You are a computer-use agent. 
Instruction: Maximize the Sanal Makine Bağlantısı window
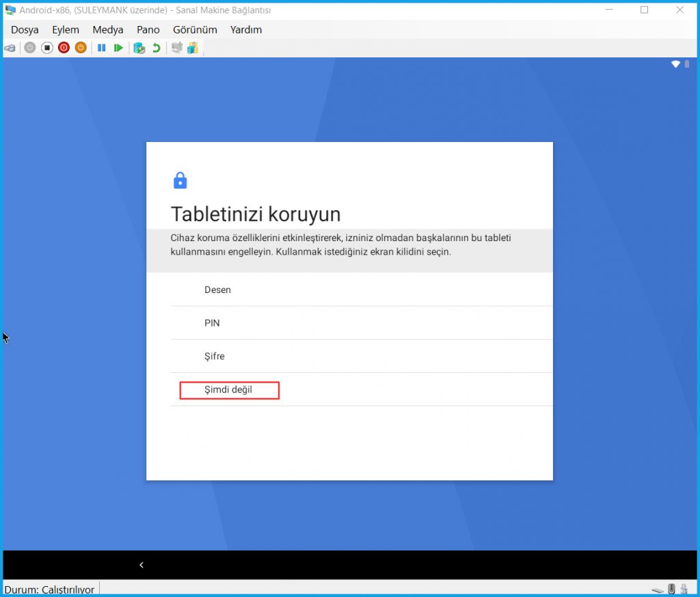(x=644, y=10)
